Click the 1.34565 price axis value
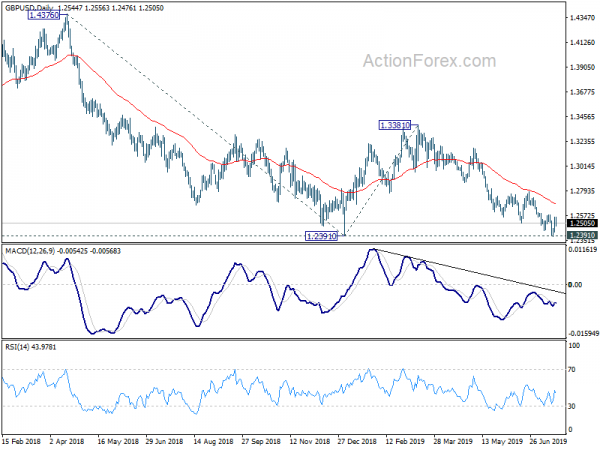 click(x=582, y=117)
